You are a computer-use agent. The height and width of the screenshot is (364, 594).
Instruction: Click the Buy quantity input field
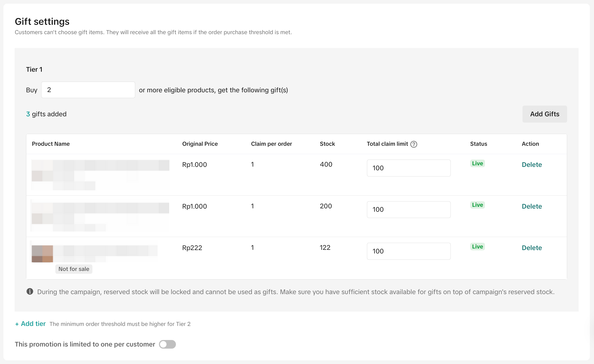tap(88, 90)
